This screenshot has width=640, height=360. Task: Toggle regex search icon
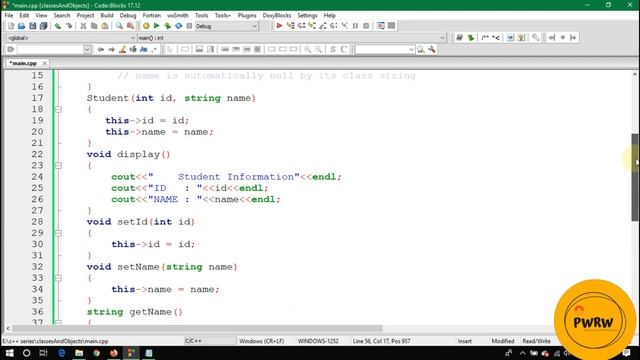154,49
